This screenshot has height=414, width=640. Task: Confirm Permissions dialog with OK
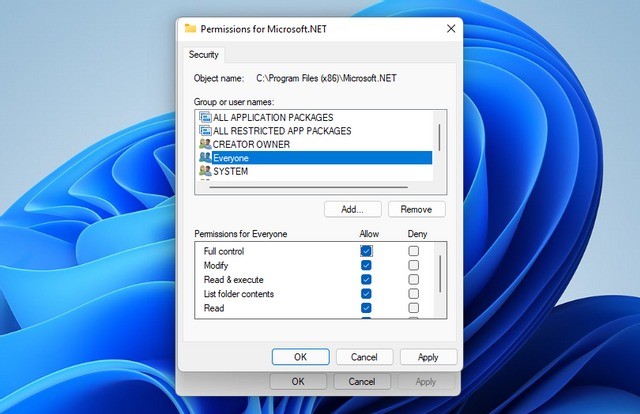300,357
